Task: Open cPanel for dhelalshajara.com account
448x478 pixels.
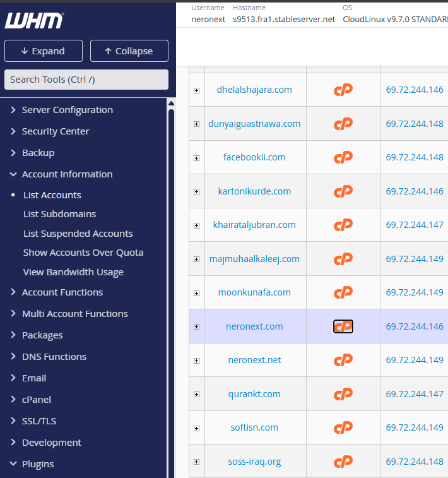Action: [343, 90]
